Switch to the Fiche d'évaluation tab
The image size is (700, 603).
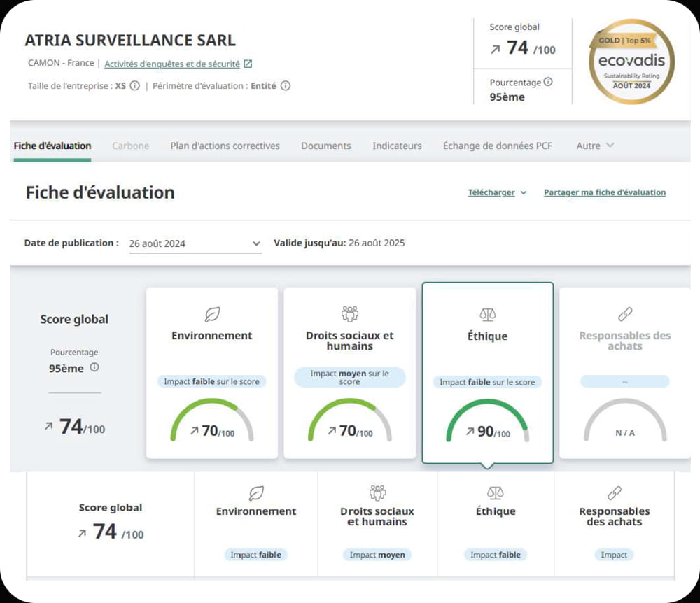(52, 146)
